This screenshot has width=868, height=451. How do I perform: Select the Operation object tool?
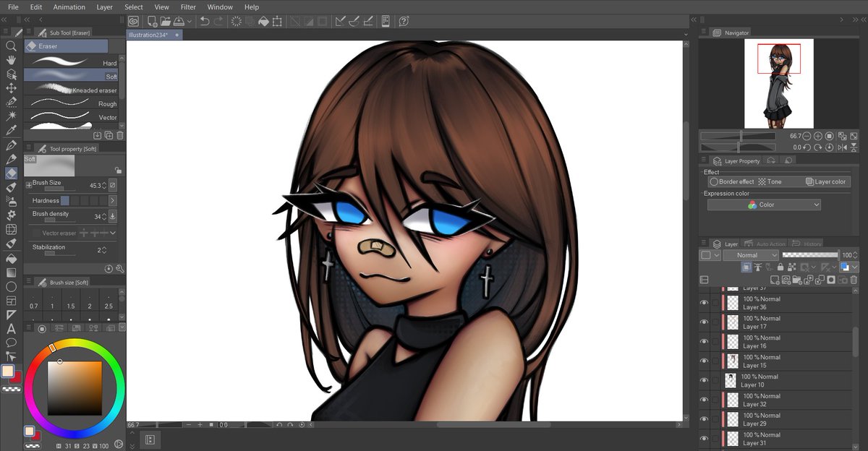tap(11, 74)
